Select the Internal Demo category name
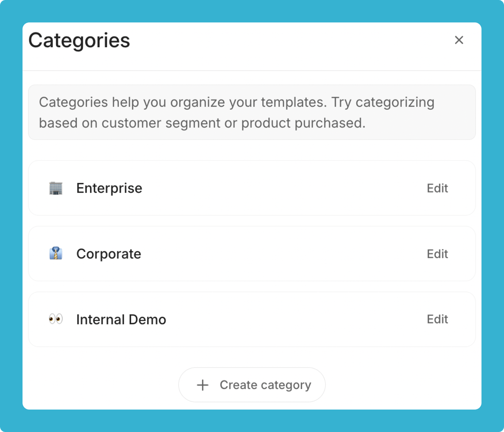The image size is (504, 432). (x=121, y=320)
